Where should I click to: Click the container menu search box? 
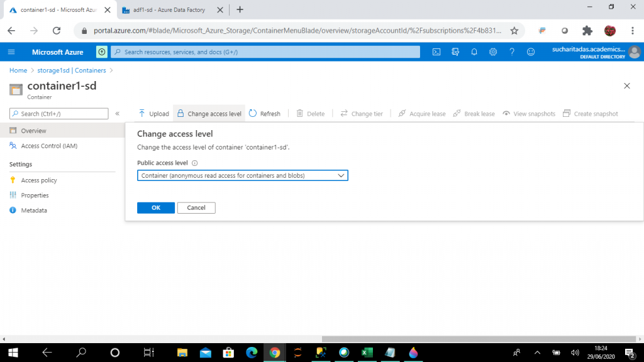pyautogui.click(x=58, y=114)
